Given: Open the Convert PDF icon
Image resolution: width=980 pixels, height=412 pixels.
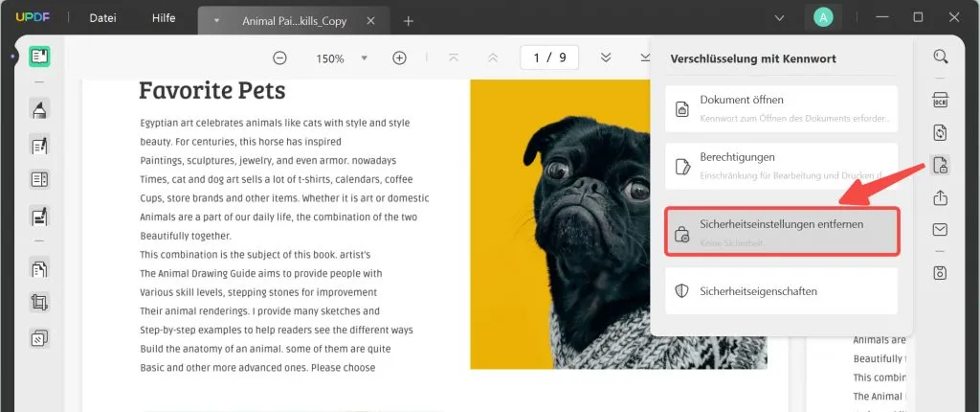Looking at the screenshot, I should point(940,133).
